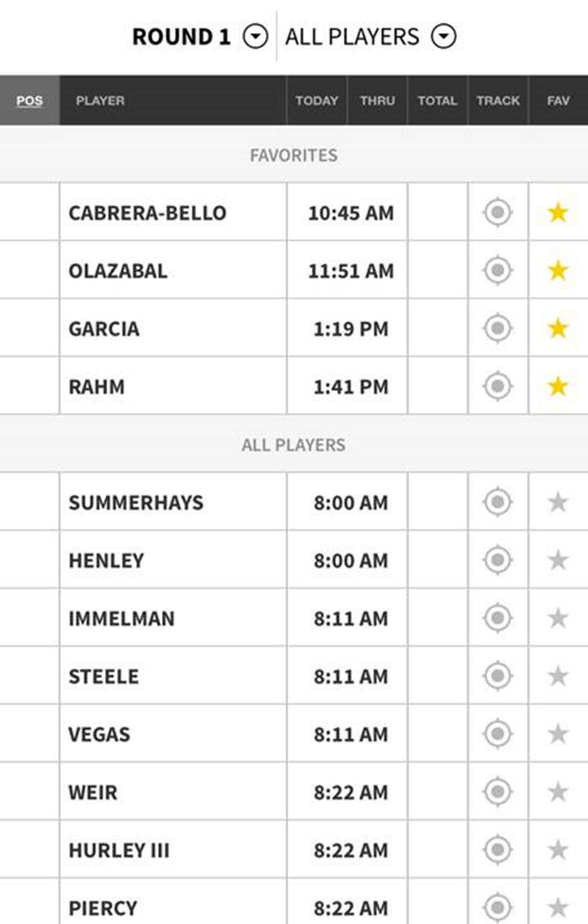Open the Vegas player row
Screen dimensions: 588x924
pyautogui.click(x=294, y=734)
